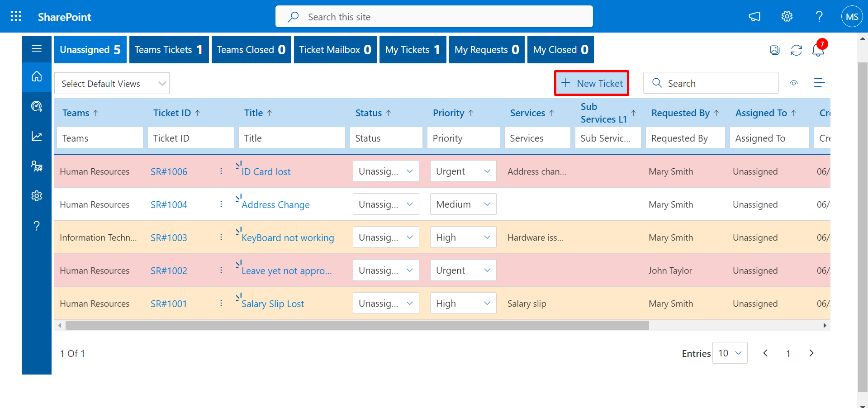
Task: Open the three-dot menu for SR#1001
Action: (x=221, y=303)
